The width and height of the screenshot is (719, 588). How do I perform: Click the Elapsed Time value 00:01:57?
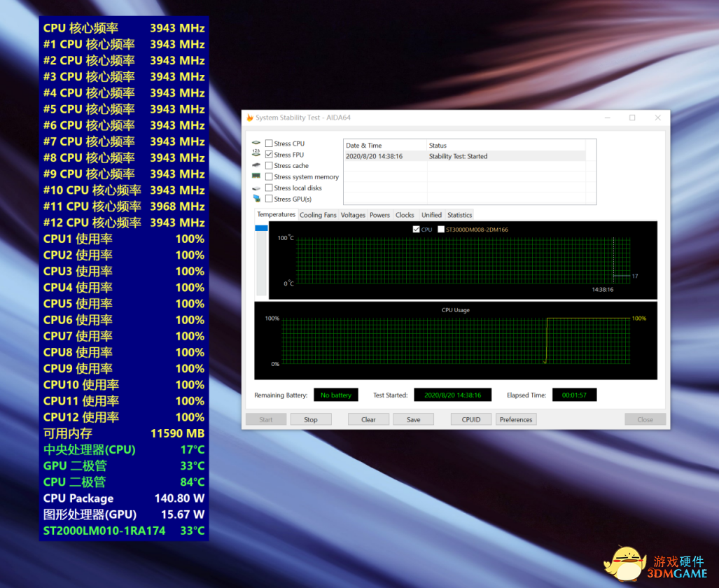pos(574,395)
